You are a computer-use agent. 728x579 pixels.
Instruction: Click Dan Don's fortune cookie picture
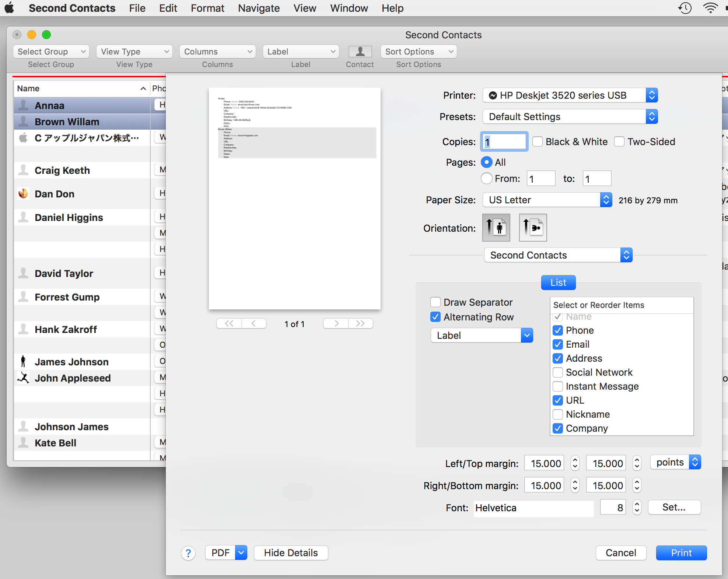24,194
